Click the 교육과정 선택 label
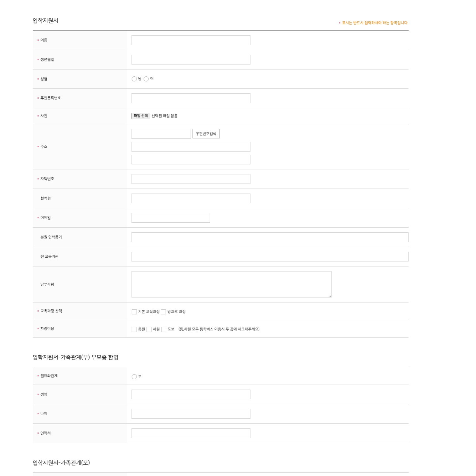This screenshot has width=476, height=476. 51,311
